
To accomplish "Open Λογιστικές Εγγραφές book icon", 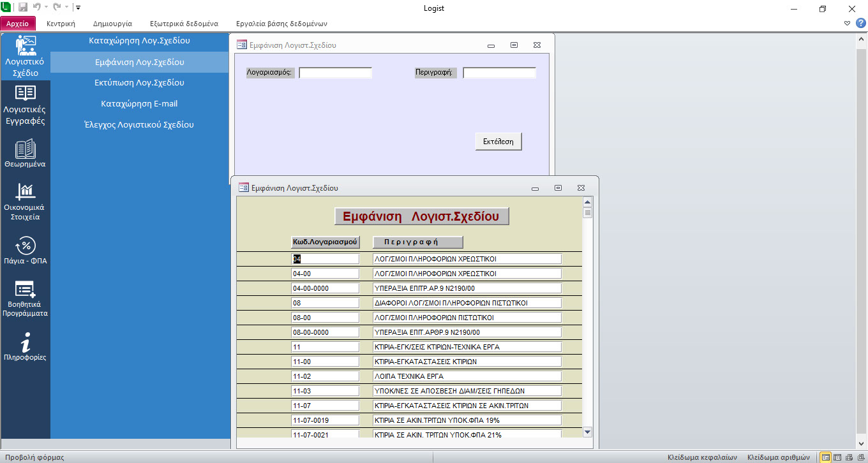I will click(25, 93).
